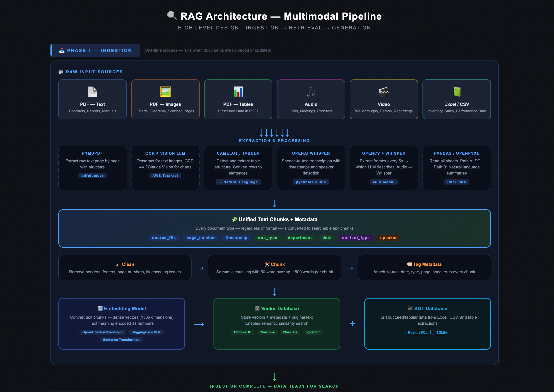Click the OCR + VISION LLM heading
The height and width of the screenshot is (392, 554).
(165, 153)
